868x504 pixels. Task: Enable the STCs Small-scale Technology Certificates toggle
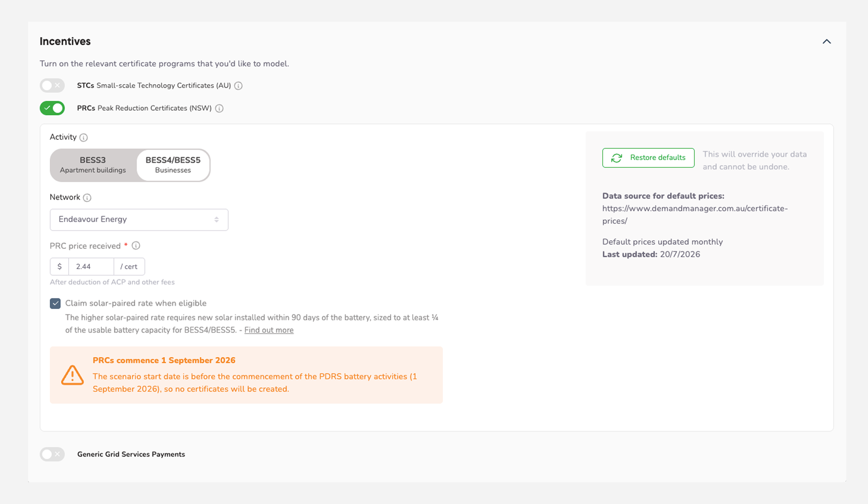52,86
